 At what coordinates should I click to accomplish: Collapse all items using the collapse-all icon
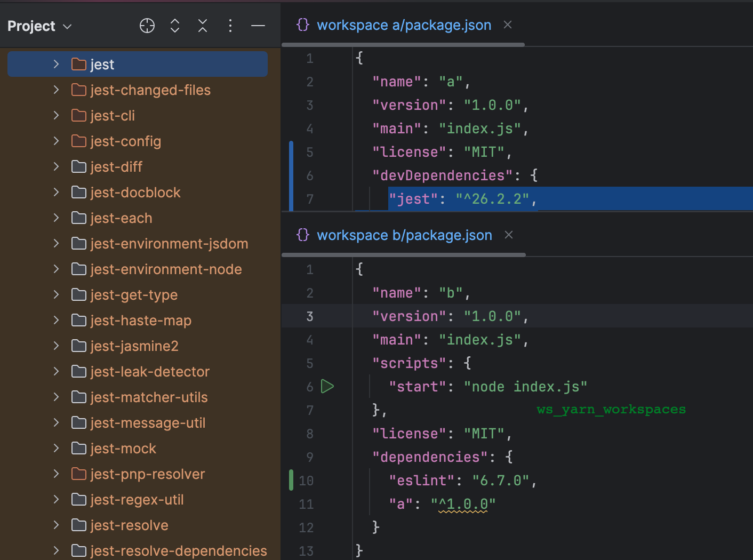(x=202, y=25)
